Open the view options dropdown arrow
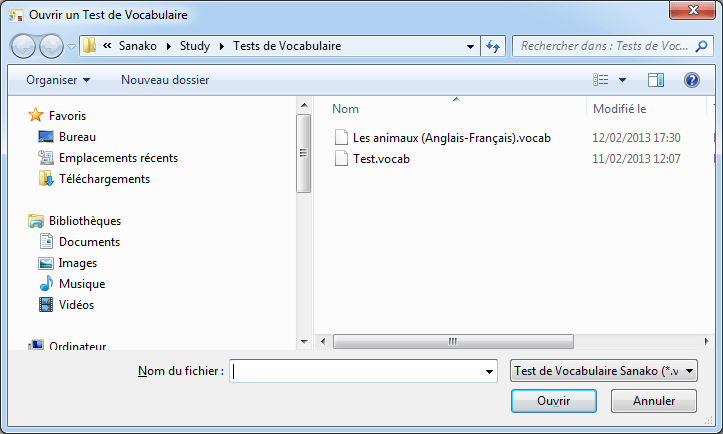Viewport: 723px width, 434px height. pos(622,80)
